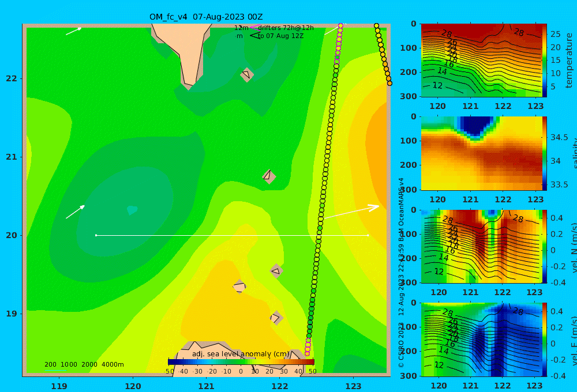Click the island marker near 19.5N 122E
The width and height of the screenshot is (577, 392).
pos(276,271)
